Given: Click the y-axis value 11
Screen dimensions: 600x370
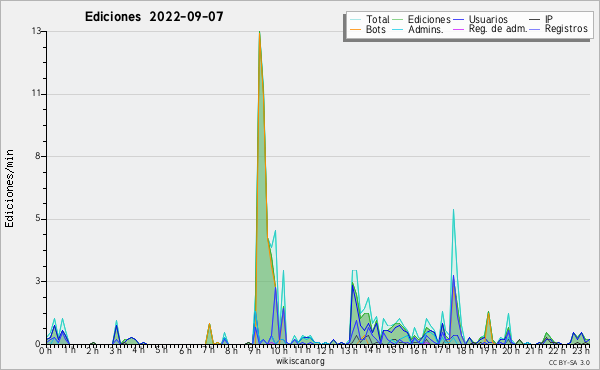Looking at the screenshot, I should click(x=36, y=93).
